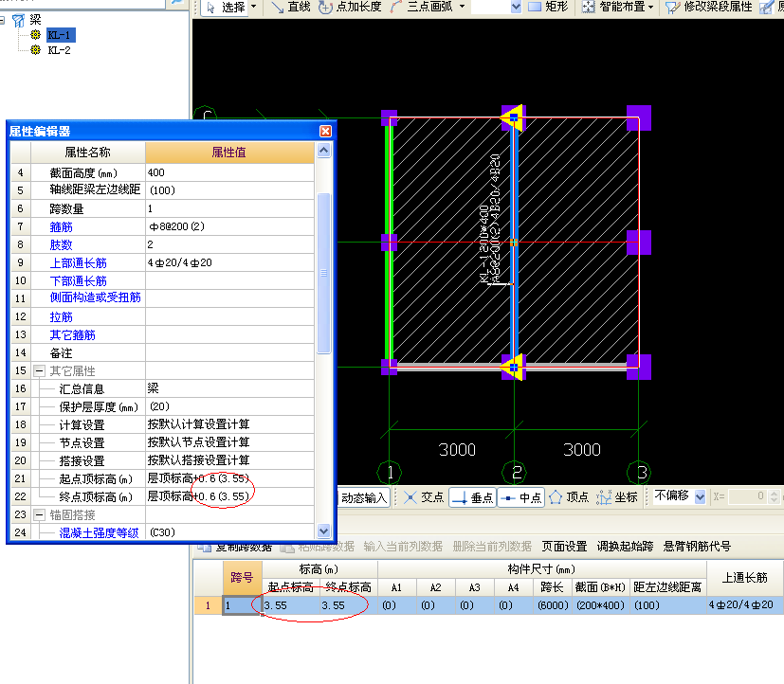Viewport: 784px width, 684px height.
Task: Click the 拉筋 property link
Action: coord(61,316)
